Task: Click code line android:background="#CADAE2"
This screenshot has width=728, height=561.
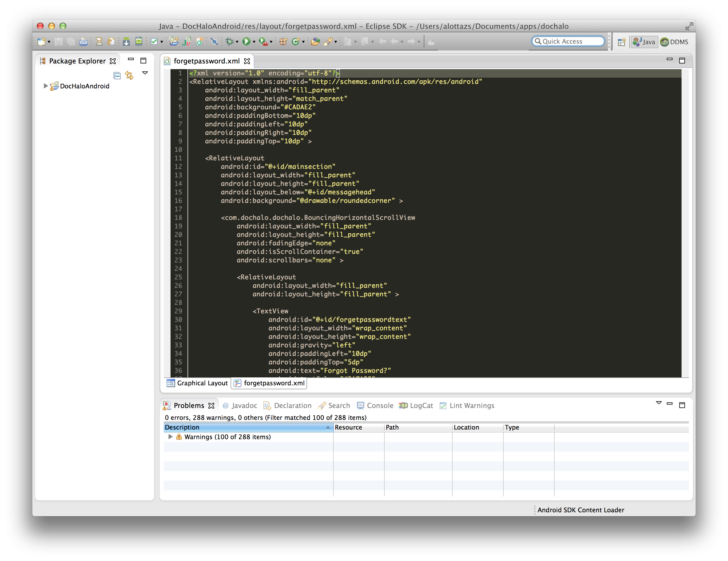Action: pos(260,107)
